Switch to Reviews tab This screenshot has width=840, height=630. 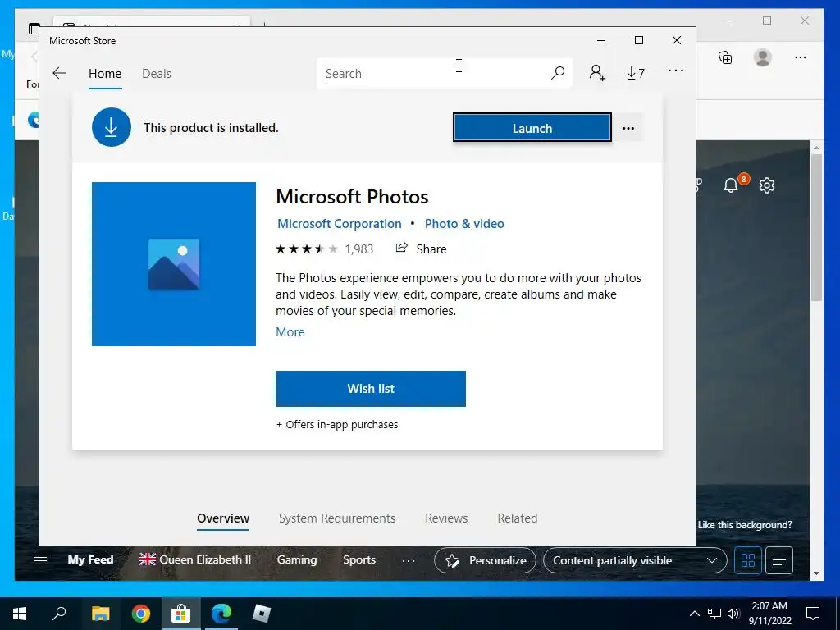point(446,518)
